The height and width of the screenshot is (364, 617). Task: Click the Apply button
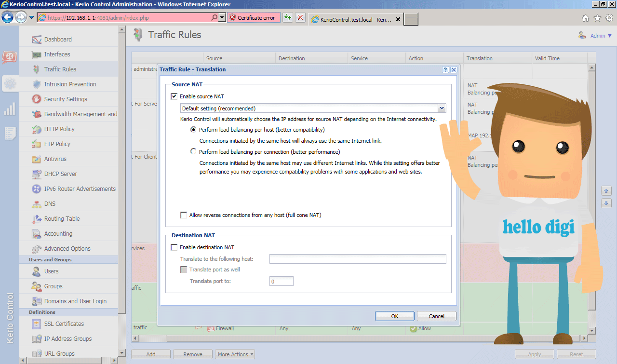click(x=535, y=354)
